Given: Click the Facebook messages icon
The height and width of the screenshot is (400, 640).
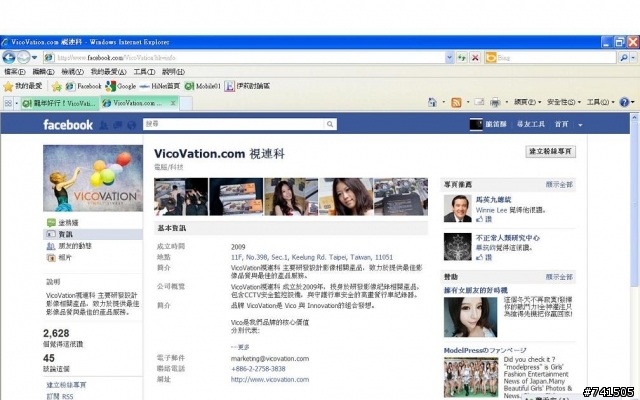Looking at the screenshot, I should [118, 125].
